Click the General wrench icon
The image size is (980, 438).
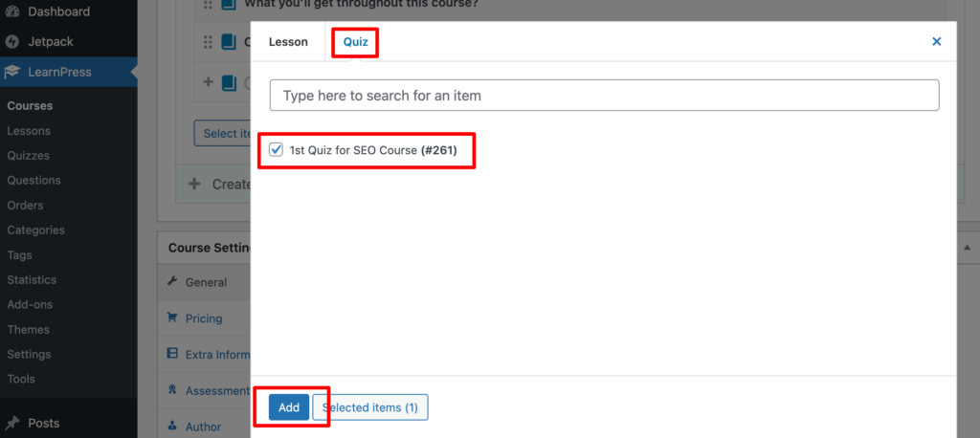pyautogui.click(x=172, y=282)
